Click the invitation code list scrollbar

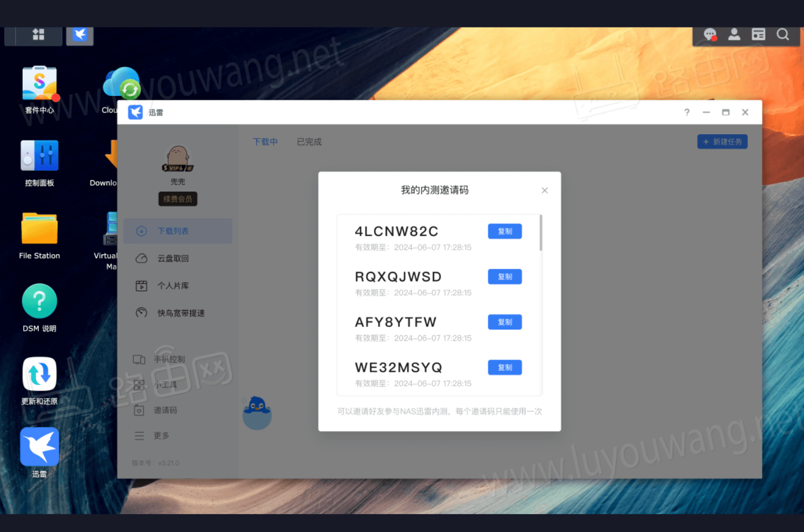click(x=541, y=233)
